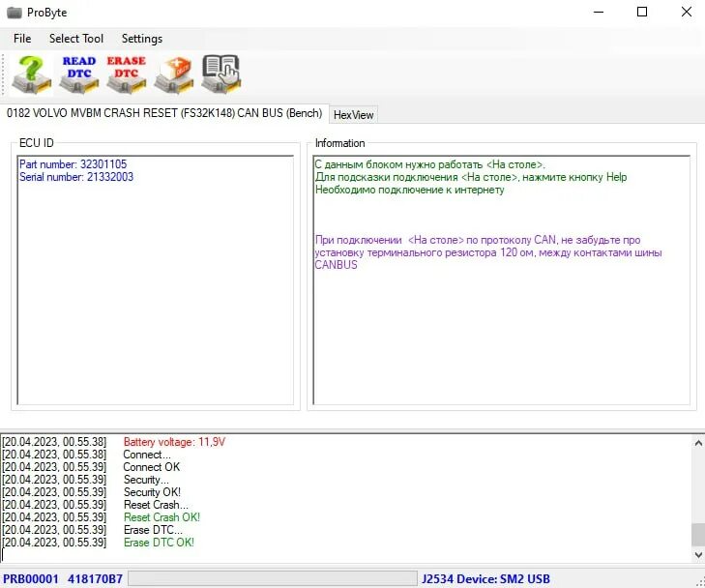Screen dimensions: 705x588
Task: Click the ECU ID group label
Action: pyautogui.click(x=37, y=143)
